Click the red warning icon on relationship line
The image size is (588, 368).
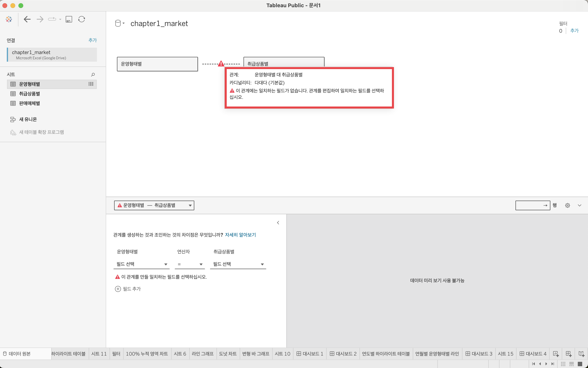[x=221, y=64]
